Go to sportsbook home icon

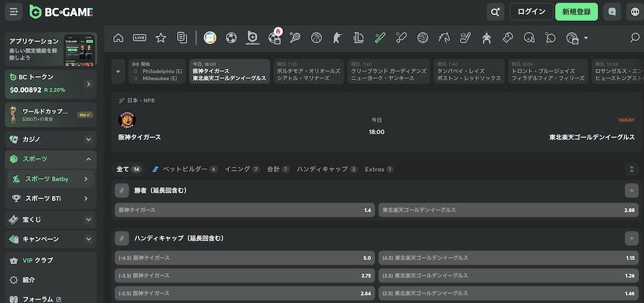[118, 38]
